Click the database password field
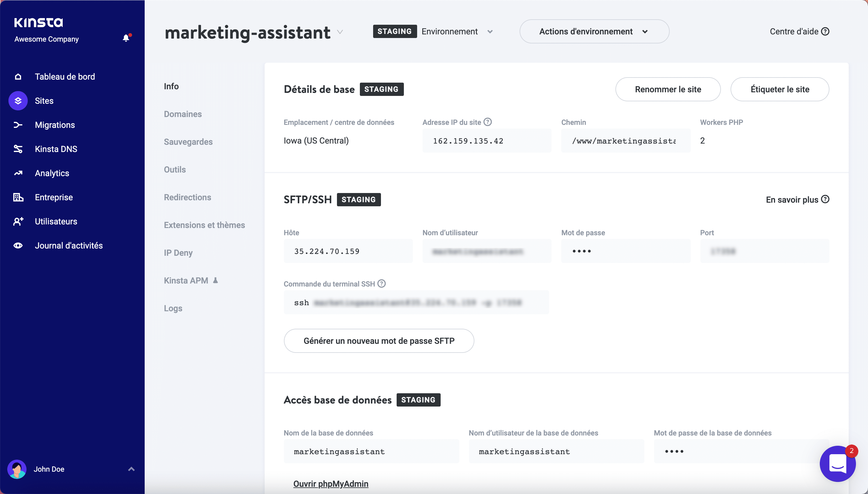Screen dimensions: 868x494 (741, 451)
